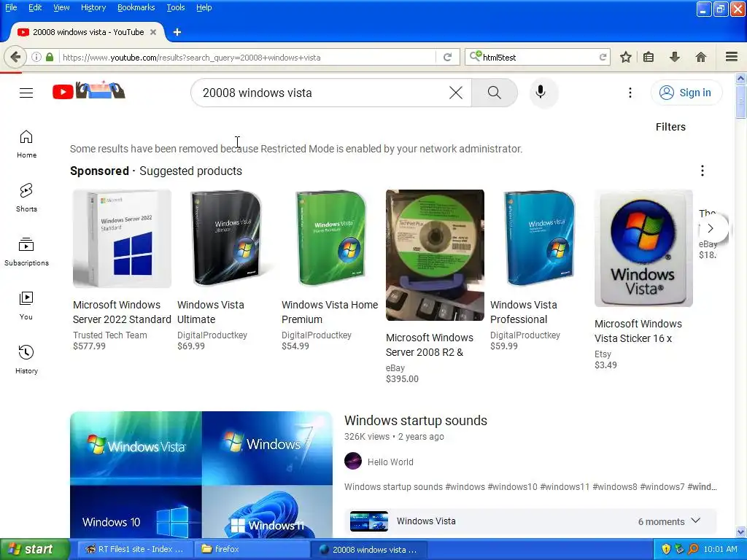Click the YouTube magnifier search button
Screen dimensions: 747x560
[495, 93]
